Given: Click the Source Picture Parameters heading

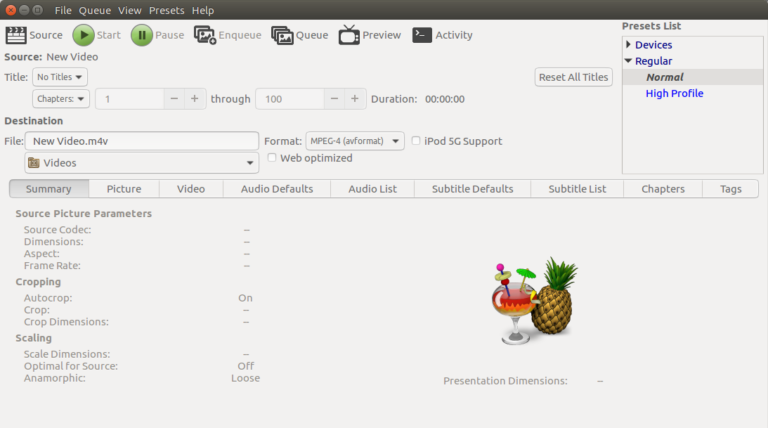Looking at the screenshot, I should 84,214.
